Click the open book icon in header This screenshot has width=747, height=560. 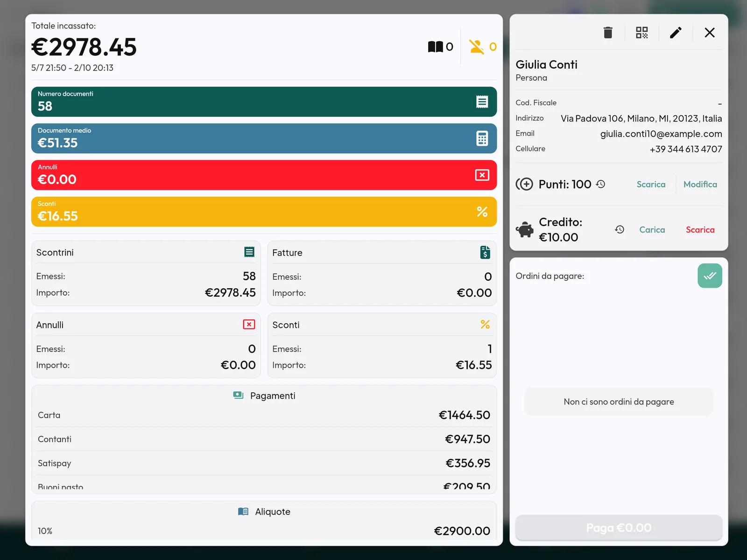coord(435,47)
